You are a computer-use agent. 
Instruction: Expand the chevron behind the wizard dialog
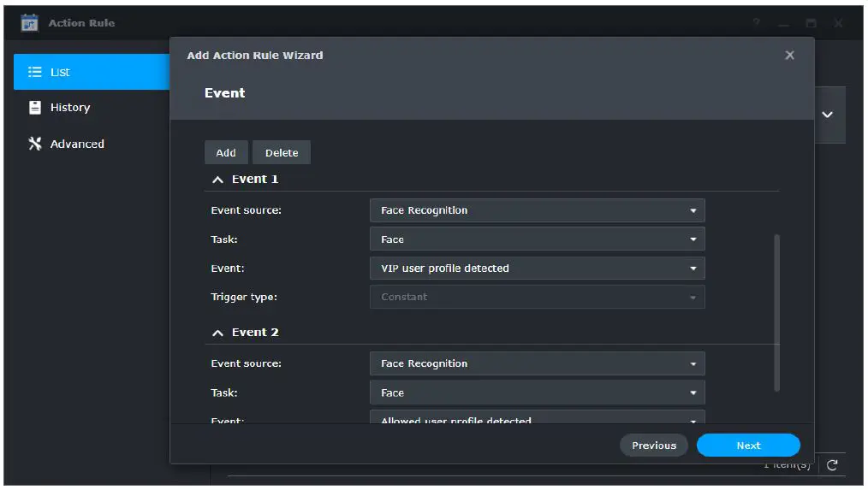(x=827, y=115)
